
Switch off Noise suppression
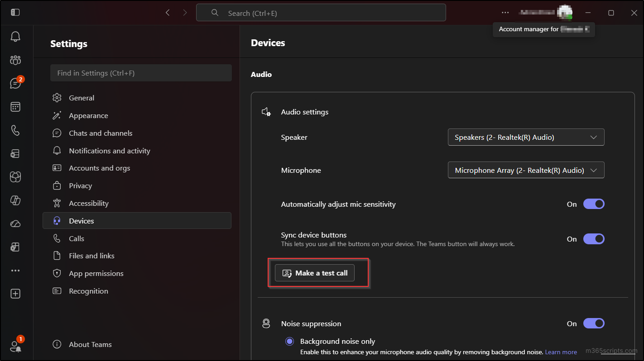point(594,323)
